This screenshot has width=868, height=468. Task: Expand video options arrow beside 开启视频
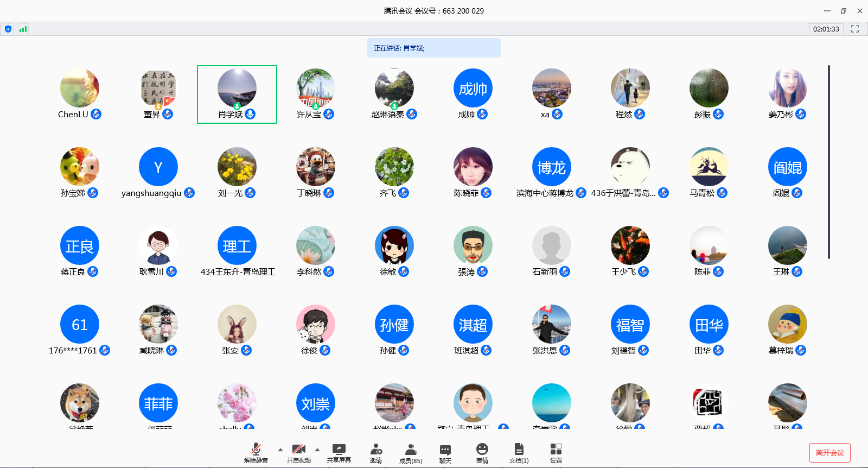[x=317, y=450]
